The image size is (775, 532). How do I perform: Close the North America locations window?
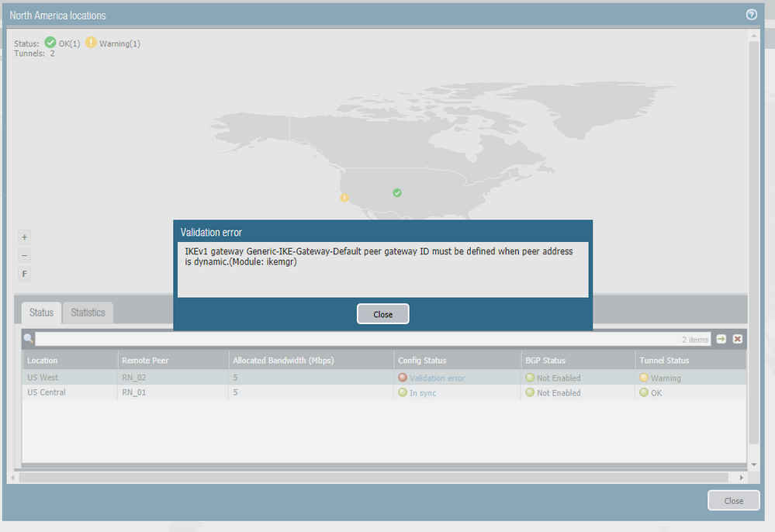pos(733,501)
